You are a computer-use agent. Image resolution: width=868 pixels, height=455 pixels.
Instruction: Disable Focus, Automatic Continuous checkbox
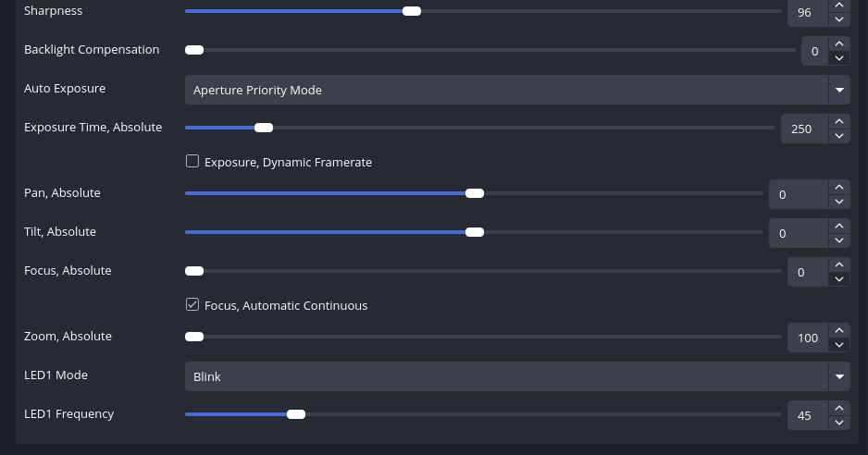192,304
